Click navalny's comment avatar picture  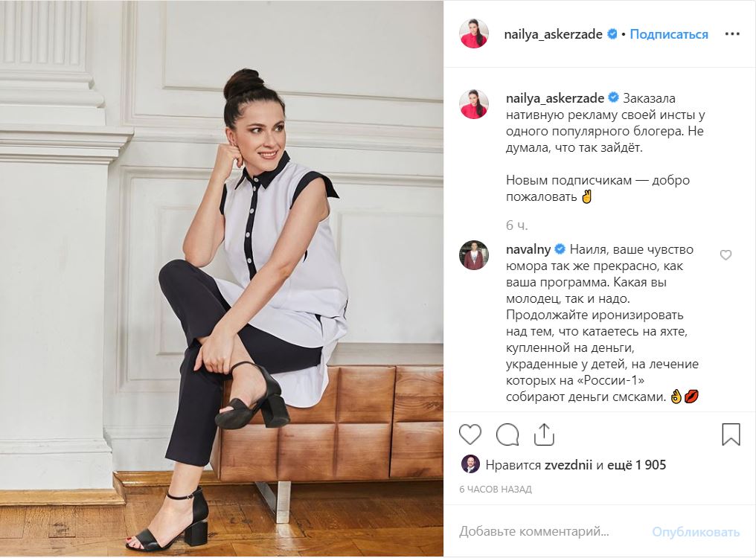(x=473, y=254)
